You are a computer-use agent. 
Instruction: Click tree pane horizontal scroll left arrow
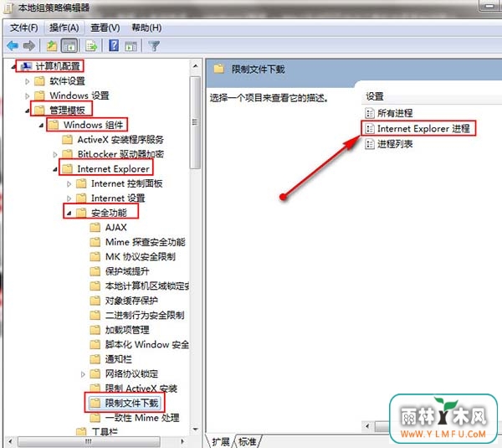coord(11,441)
